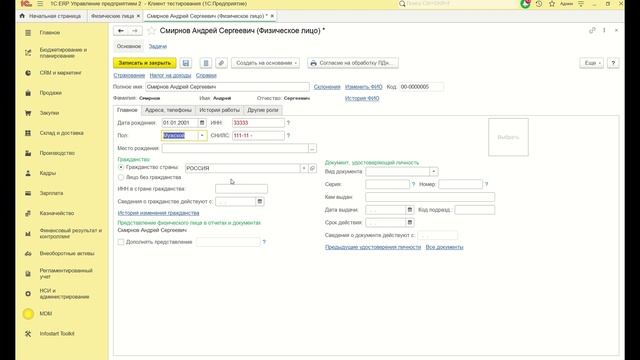
Task: Open Склад и доставка section
Action: [61, 133]
